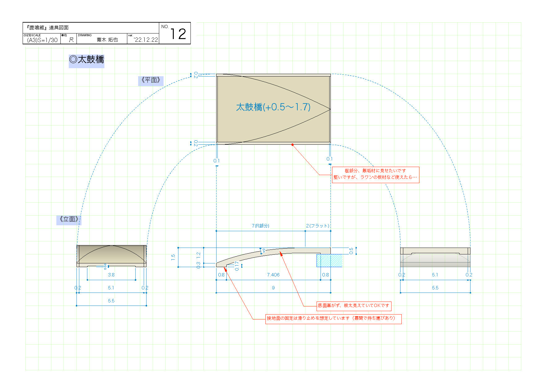
Task: Click the 《立面》 view label
Action: (69, 219)
